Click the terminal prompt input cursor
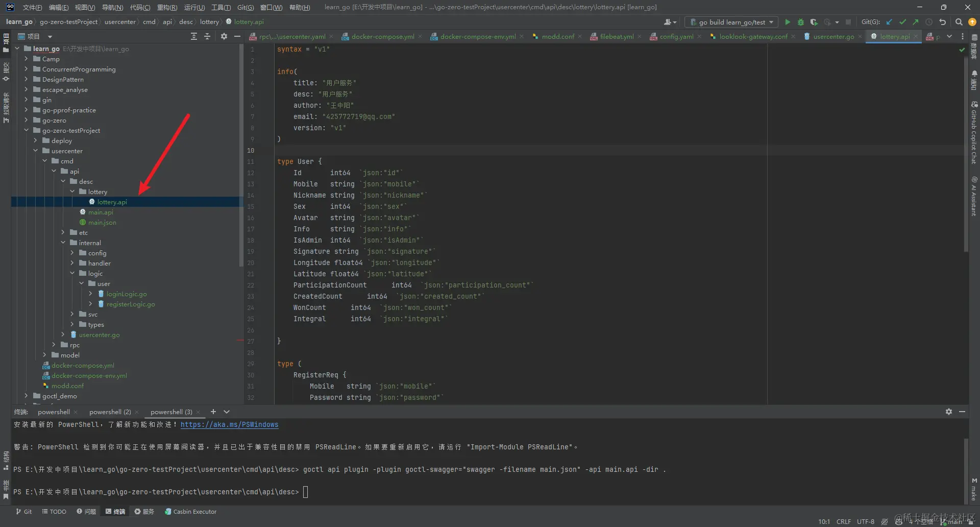Viewport: 980px width, 527px height. pyautogui.click(x=306, y=492)
